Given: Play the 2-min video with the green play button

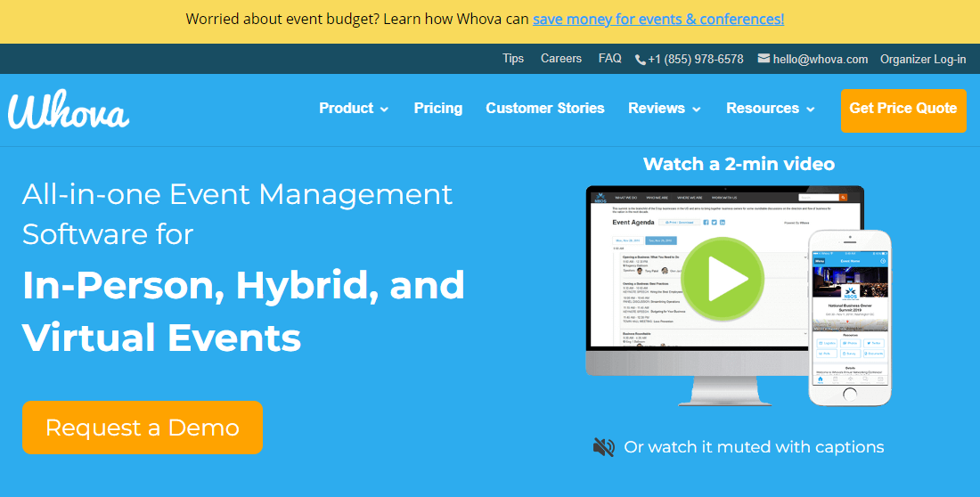Looking at the screenshot, I should pyautogui.click(x=723, y=278).
